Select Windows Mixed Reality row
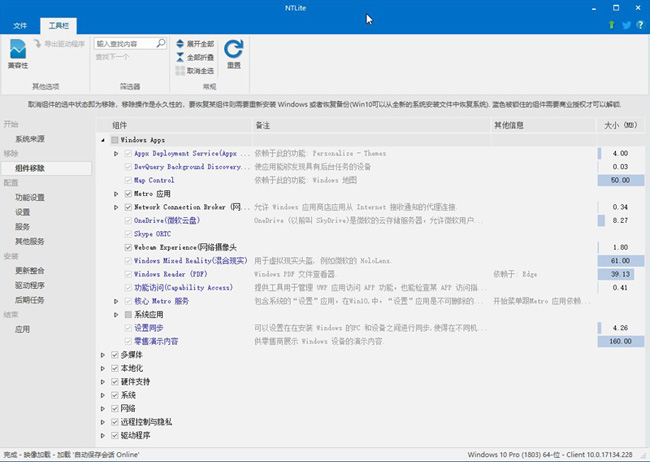Image resolution: width=650 pixels, height=462 pixels. click(371, 260)
